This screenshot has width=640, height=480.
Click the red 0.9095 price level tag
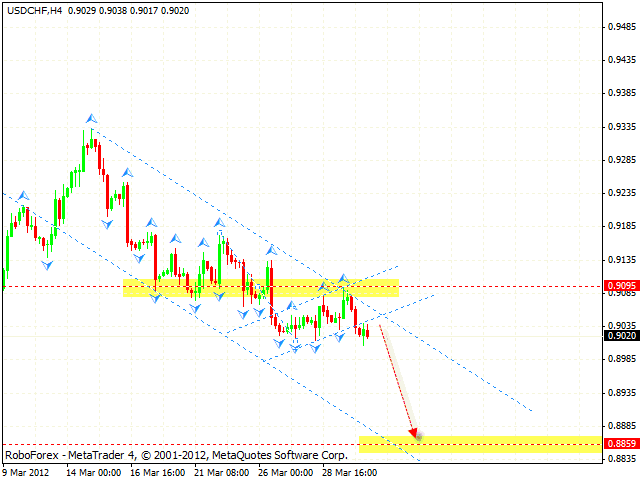click(621, 286)
